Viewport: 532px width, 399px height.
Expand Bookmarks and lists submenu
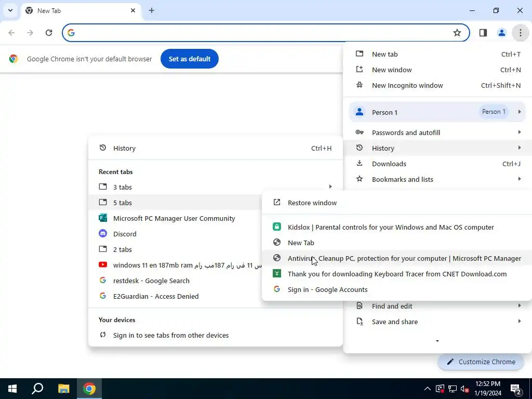pyautogui.click(x=437, y=179)
